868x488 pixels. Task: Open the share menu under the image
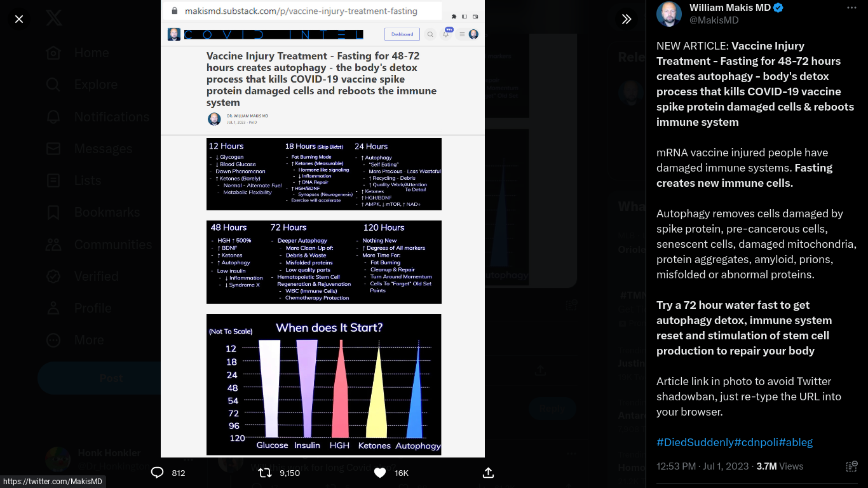pos(488,473)
